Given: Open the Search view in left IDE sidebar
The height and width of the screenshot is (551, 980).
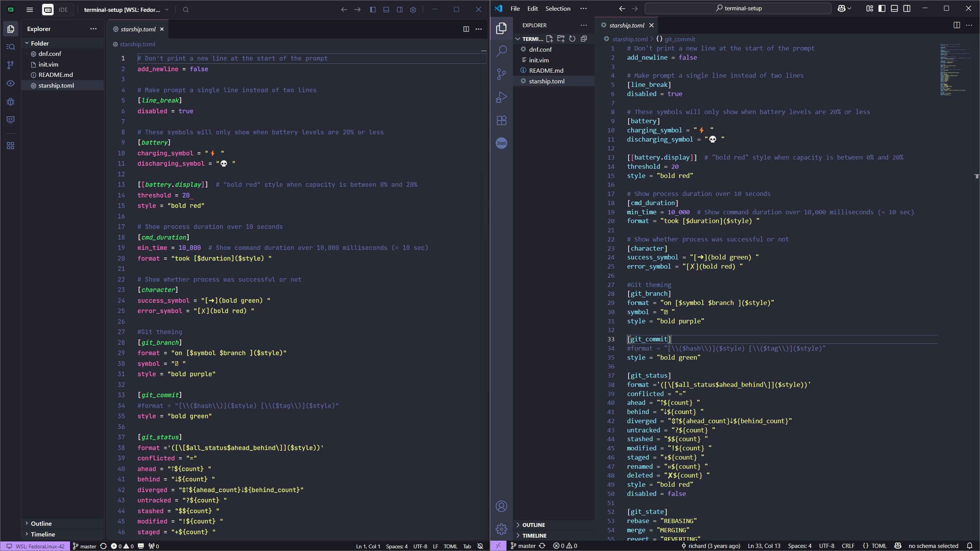Looking at the screenshot, I should click(x=11, y=47).
